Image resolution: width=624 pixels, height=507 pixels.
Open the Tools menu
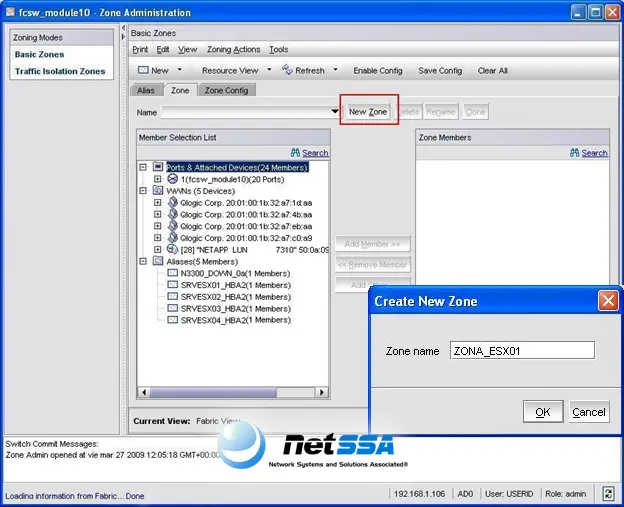point(279,49)
